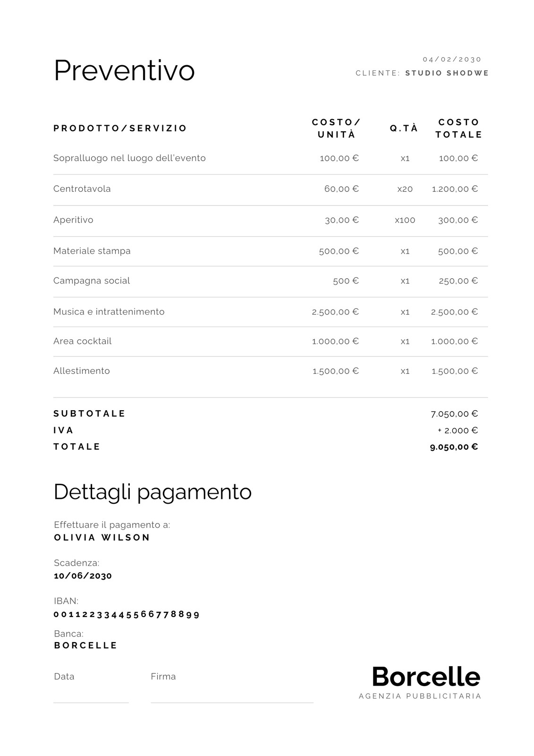Select the Musica e intrattenimento item
Image resolution: width=534 pixels, height=756 pixels.
click(x=109, y=311)
